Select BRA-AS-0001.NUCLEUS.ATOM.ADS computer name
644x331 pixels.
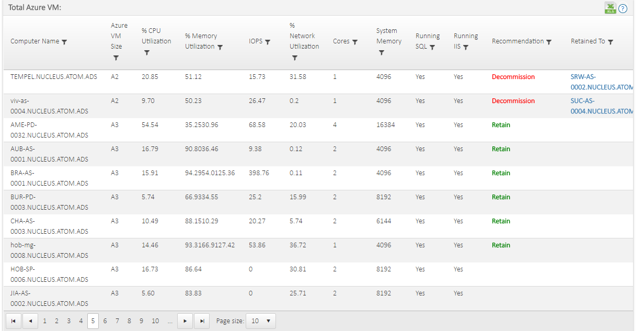coord(49,178)
